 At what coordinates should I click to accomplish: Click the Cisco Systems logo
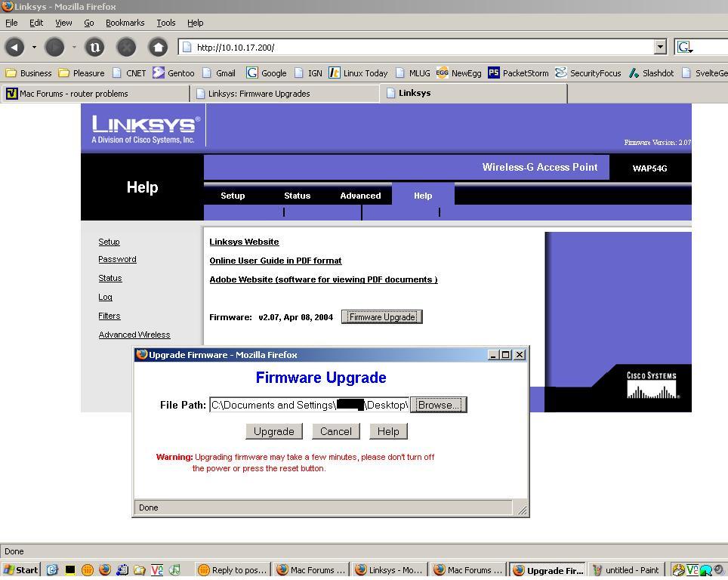pos(652,384)
